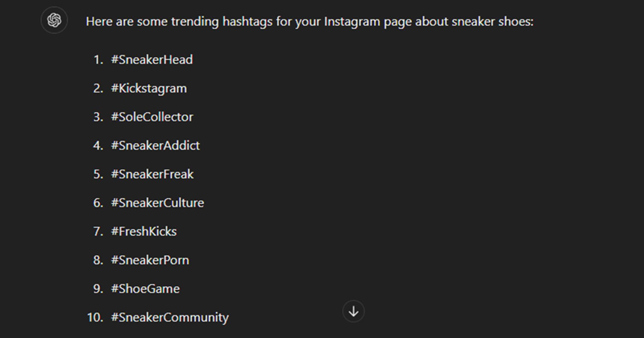
Task: Click the #Kickstagram hashtag
Action: click(149, 89)
